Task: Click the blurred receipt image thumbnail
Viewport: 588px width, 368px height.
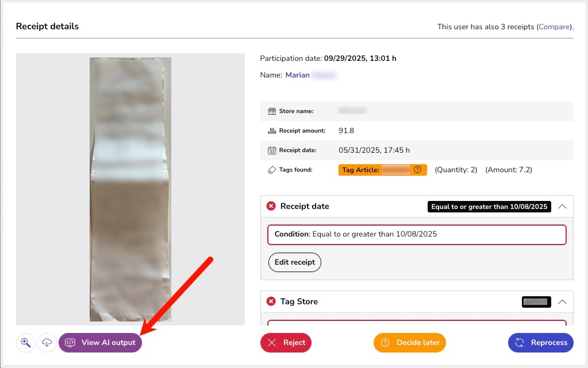Action: coord(130,189)
